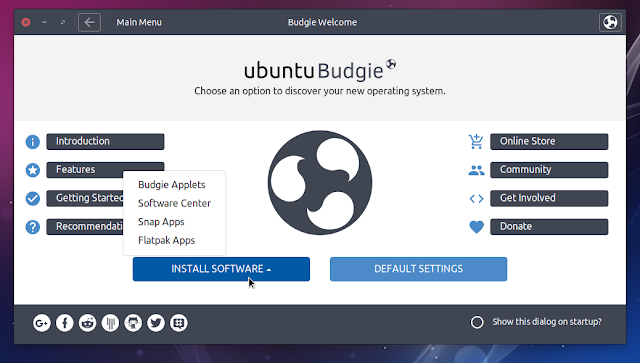
Task: Click the checkmark icon beside Getting Started
Action: 33,198
